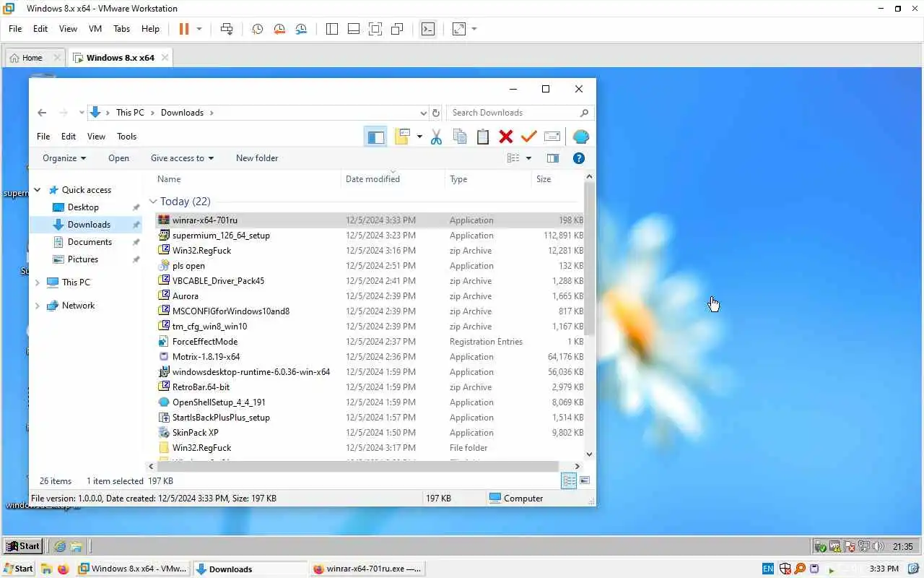Take a snapshot of this virtual machine
Screen dimensions: 924x578
258,29
